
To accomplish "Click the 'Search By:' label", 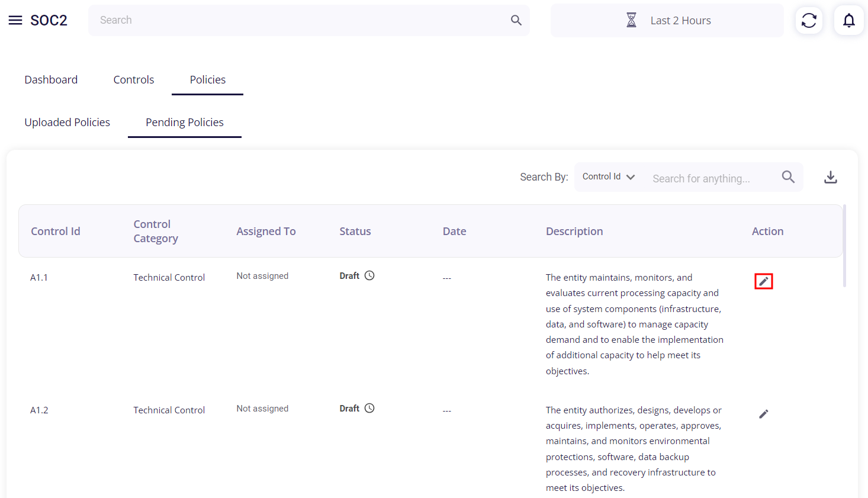I will pyautogui.click(x=544, y=176).
